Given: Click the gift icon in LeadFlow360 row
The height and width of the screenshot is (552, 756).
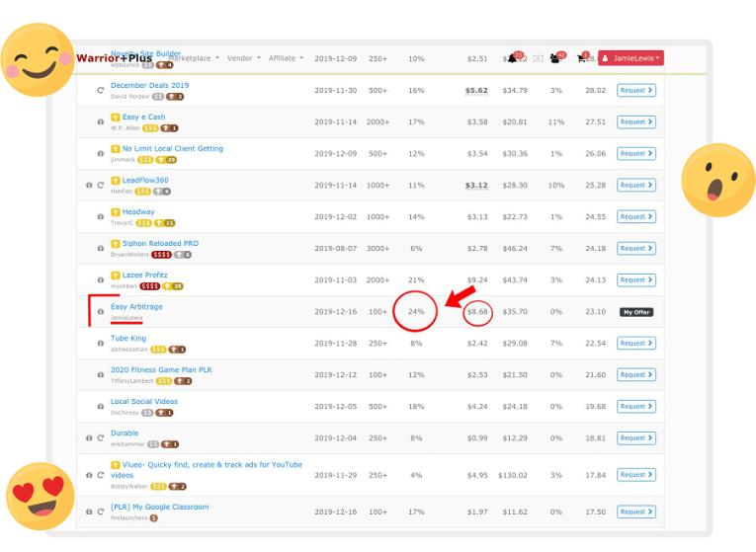Looking at the screenshot, I should point(89,185).
